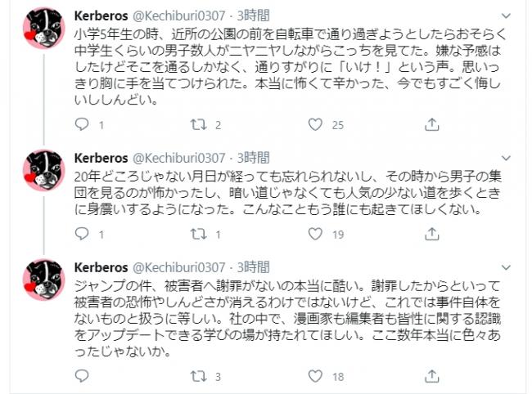Open @Kechiburi0307 handle on the second tweet
This screenshot has height=394, width=532.
tap(178, 158)
